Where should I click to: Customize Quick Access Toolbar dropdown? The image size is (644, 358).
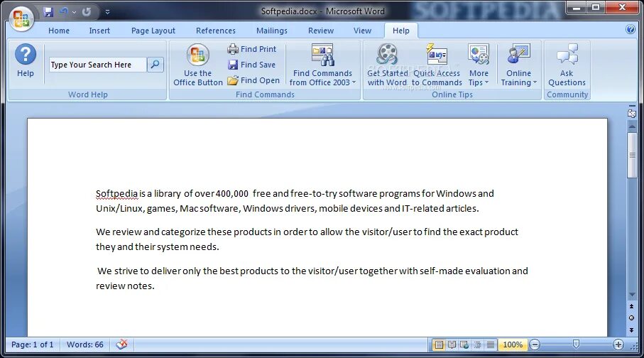108,12
